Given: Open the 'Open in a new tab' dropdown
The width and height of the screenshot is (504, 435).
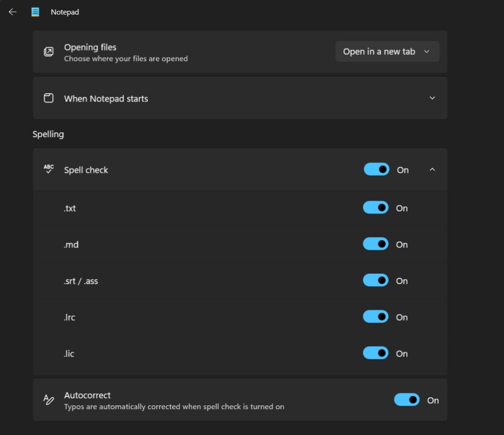Looking at the screenshot, I should 387,51.
